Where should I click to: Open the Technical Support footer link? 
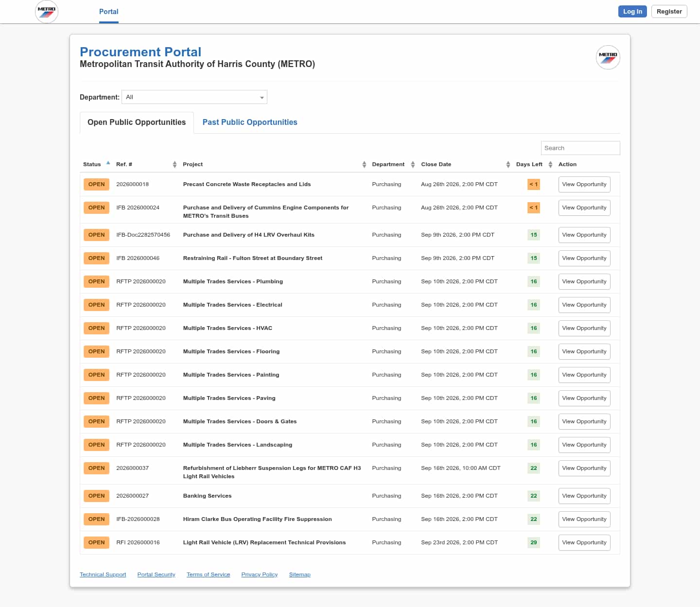click(103, 574)
